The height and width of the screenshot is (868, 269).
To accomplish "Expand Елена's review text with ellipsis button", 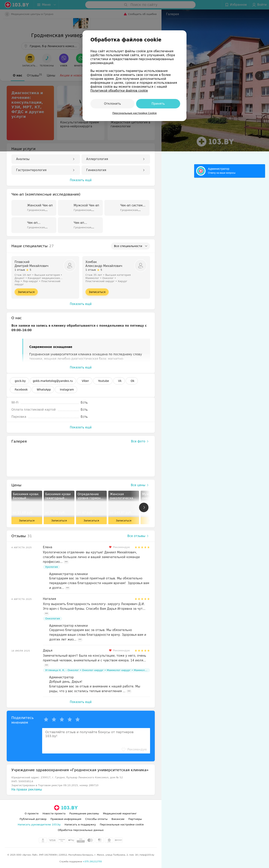I will [x=66, y=562].
